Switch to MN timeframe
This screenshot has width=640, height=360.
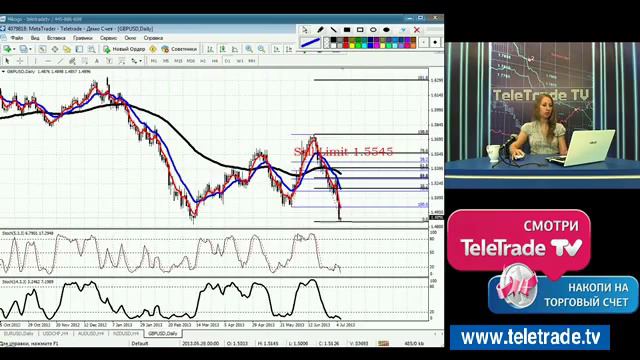(252, 61)
